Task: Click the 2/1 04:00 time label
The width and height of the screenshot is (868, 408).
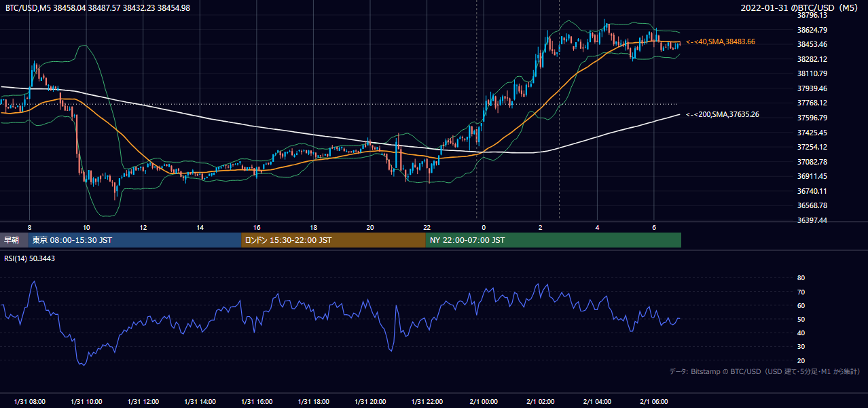Action: pos(597,402)
